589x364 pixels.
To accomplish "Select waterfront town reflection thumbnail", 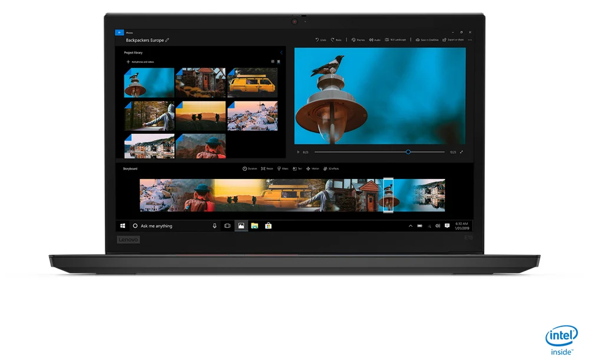I will pyautogui.click(x=149, y=146).
